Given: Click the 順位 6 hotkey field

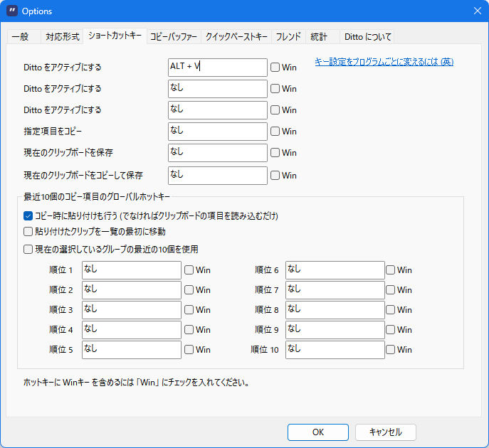Looking at the screenshot, I should [335, 270].
